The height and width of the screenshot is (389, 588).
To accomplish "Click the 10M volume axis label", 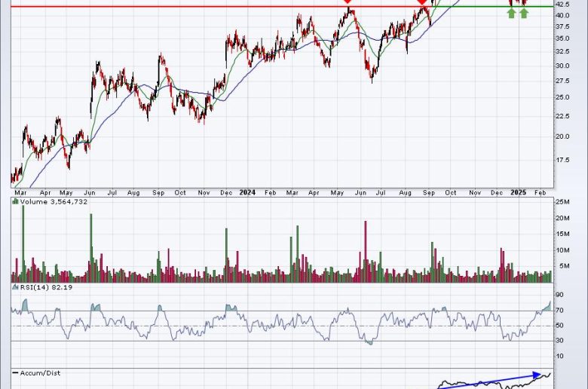I will tap(563, 250).
